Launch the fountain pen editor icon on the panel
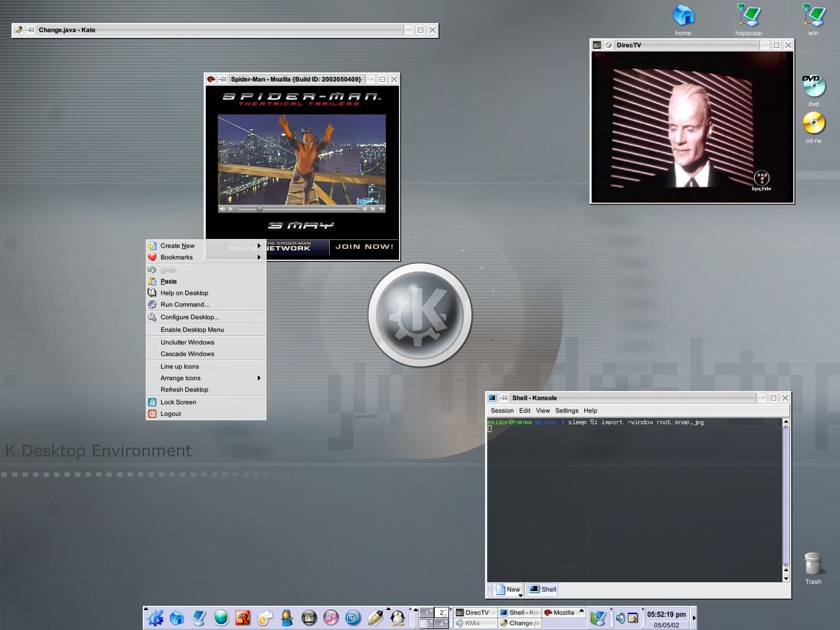The height and width of the screenshot is (630, 840). [375, 618]
